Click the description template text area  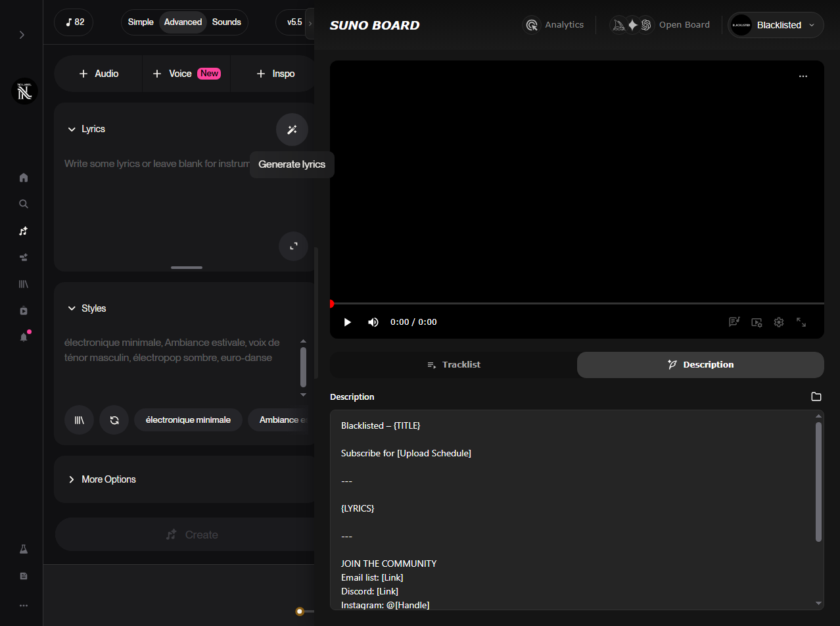(572, 510)
